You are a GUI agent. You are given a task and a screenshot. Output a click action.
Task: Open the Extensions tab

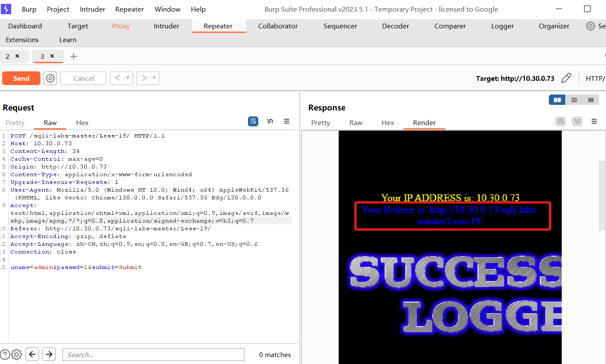pyautogui.click(x=22, y=40)
